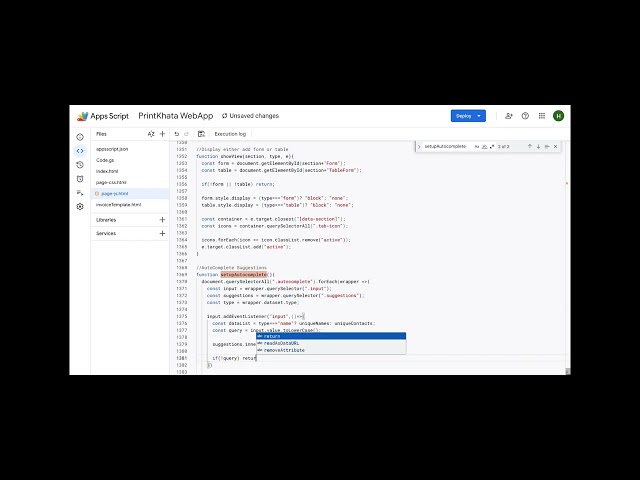
Task: Click line number 1369 in gutter
Action: 182,275
